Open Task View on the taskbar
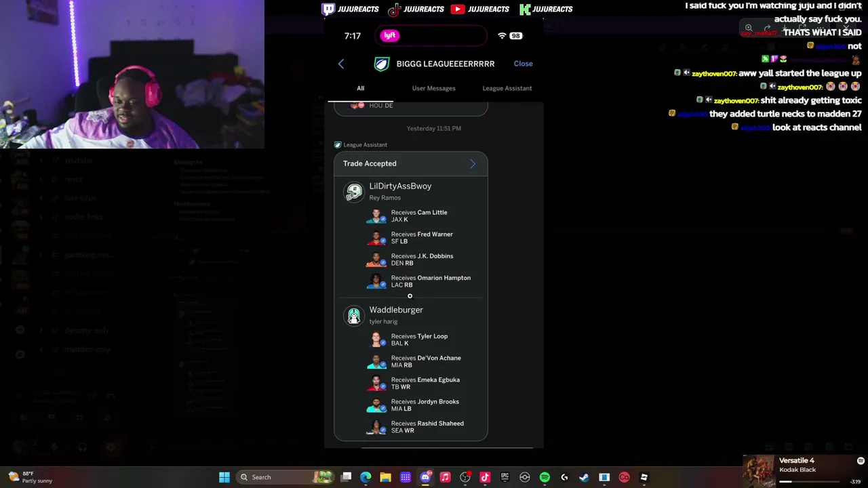Screen dimensions: 868x488 [346, 477]
